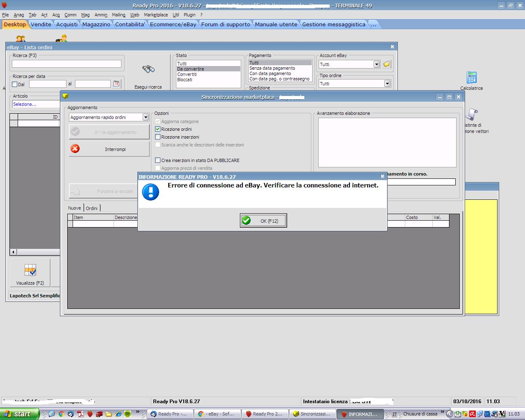
Task: Open the Mailing menu
Action: (119, 15)
